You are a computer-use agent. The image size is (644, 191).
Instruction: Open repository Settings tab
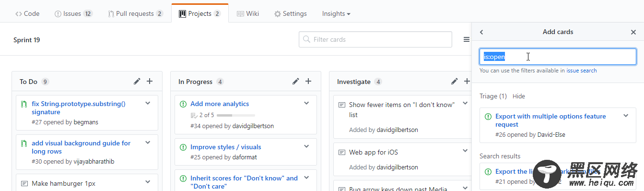tap(290, 13)
